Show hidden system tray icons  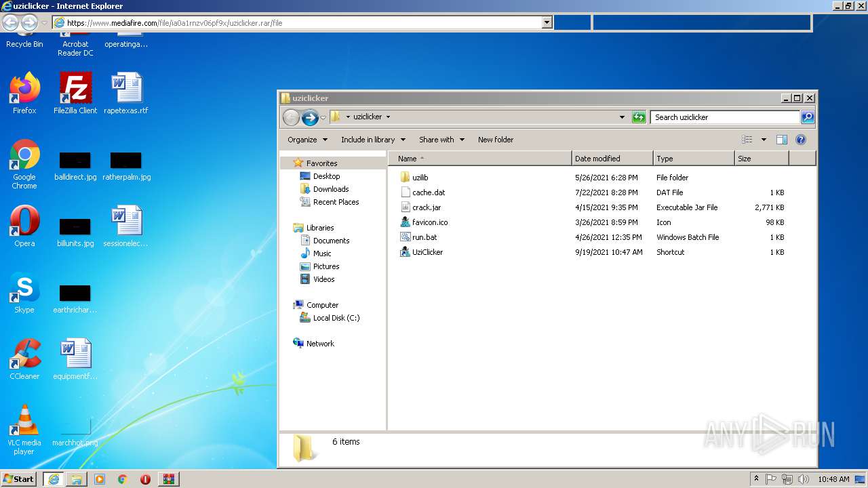coord(757,479)
